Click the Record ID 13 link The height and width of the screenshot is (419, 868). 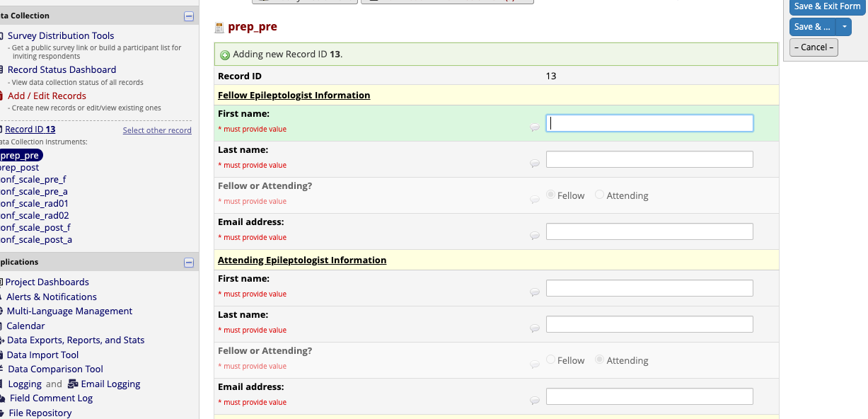(x=30, y=130)
